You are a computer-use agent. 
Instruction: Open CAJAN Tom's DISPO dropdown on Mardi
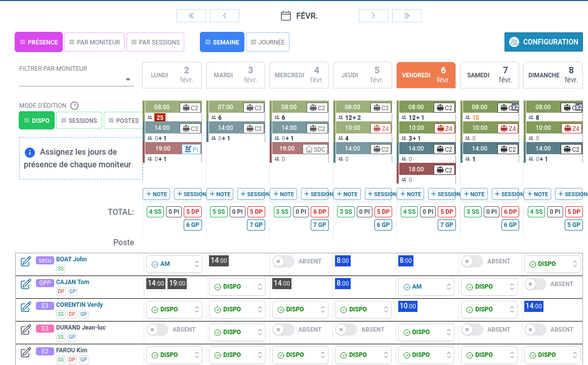coord(237,287)
